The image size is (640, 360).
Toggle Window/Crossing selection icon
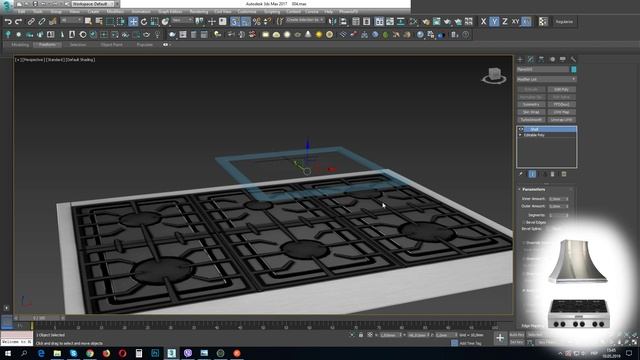(x=121, y=22)
